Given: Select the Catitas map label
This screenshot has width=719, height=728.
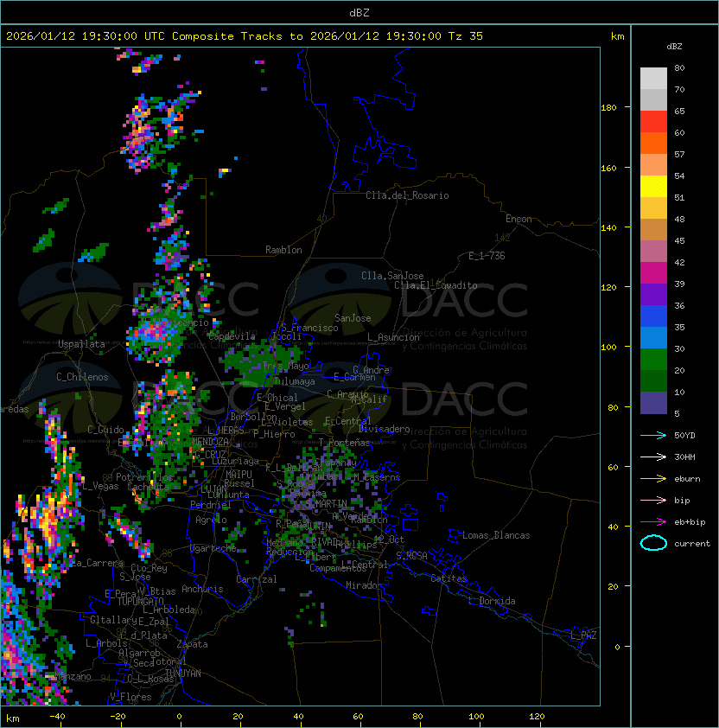Looking at the screenshot, I should [449, 578].
